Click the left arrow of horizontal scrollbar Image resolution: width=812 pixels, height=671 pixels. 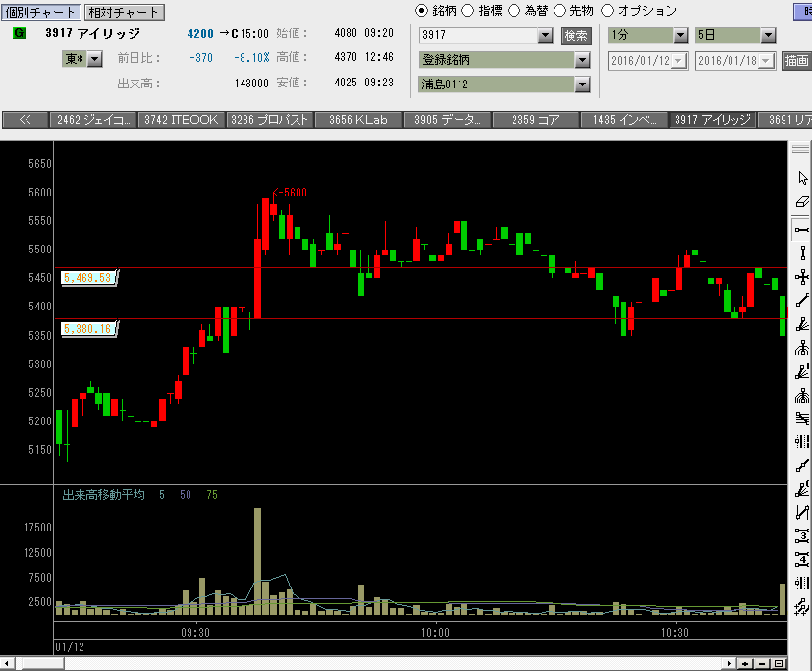click(x=7, y=664)
